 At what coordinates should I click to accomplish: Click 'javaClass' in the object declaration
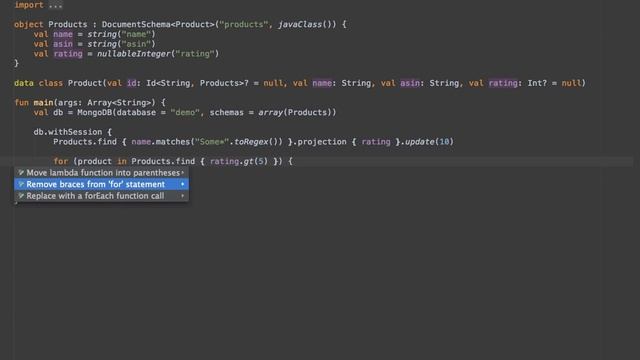pos(300,24)
